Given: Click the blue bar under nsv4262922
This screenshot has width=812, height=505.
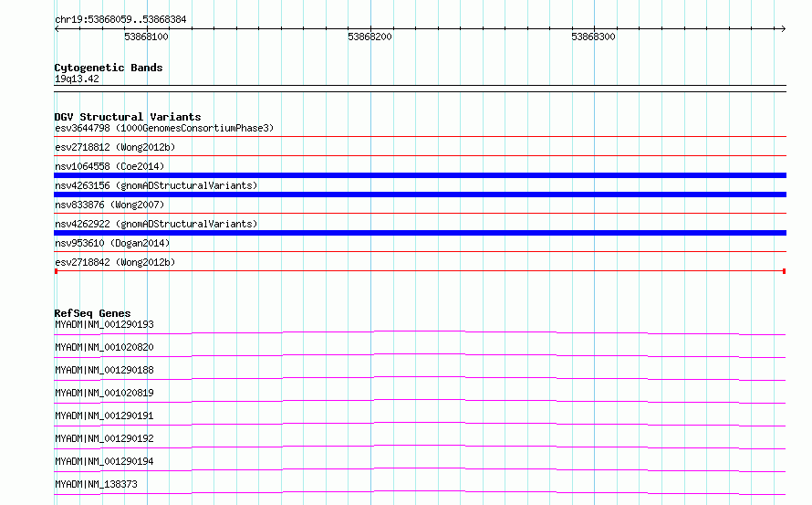Looking at the screenshot, I should point(420,233).
